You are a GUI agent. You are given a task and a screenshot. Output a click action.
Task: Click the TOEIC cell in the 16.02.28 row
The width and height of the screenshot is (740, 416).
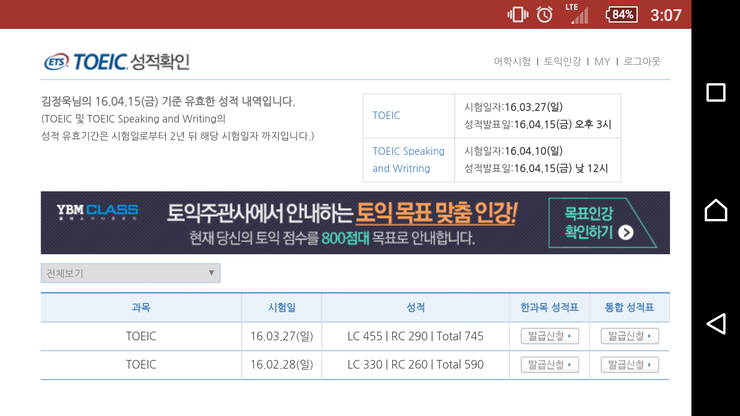pos(141,365)
